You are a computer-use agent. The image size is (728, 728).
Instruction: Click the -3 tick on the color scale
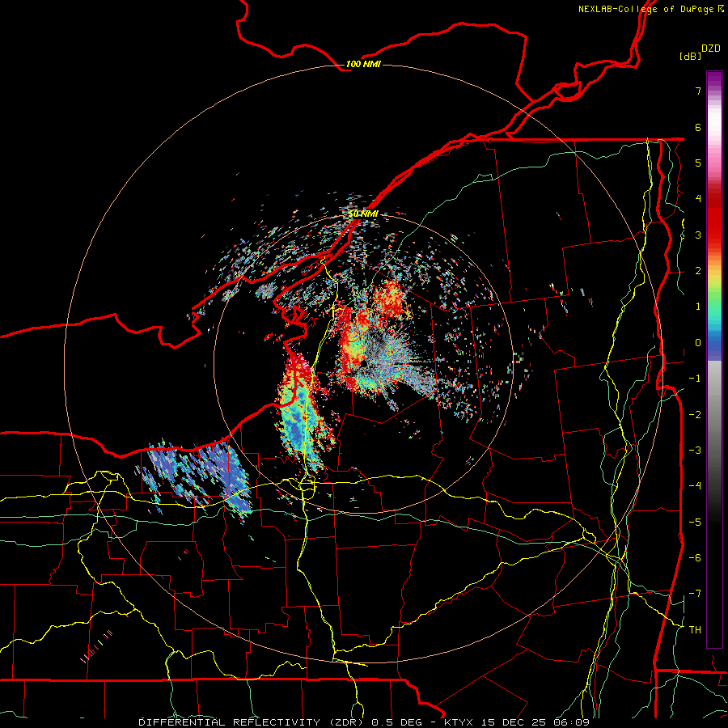pos(695,450)
